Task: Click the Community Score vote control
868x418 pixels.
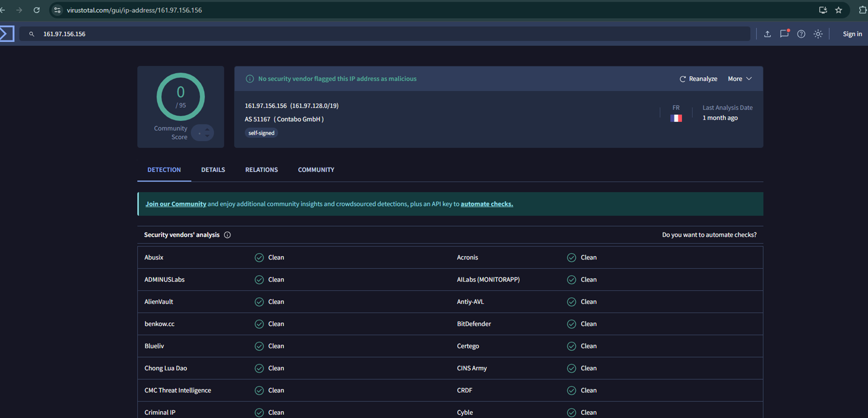Action: pyautogui.click(x=202, y=133)
